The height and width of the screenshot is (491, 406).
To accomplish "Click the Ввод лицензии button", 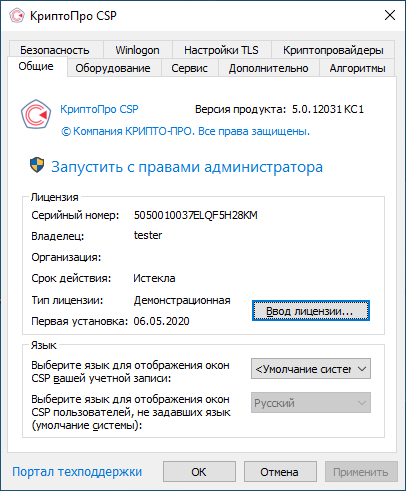I will click(311, 311).
